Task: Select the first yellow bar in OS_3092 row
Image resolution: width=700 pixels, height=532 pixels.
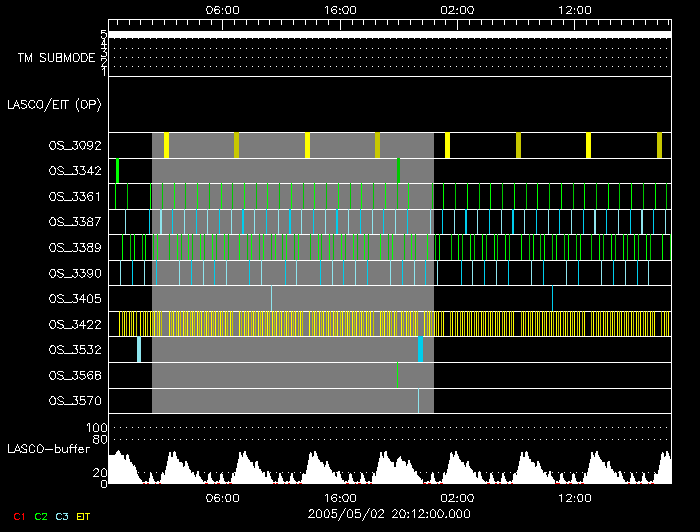Action: 166,146
